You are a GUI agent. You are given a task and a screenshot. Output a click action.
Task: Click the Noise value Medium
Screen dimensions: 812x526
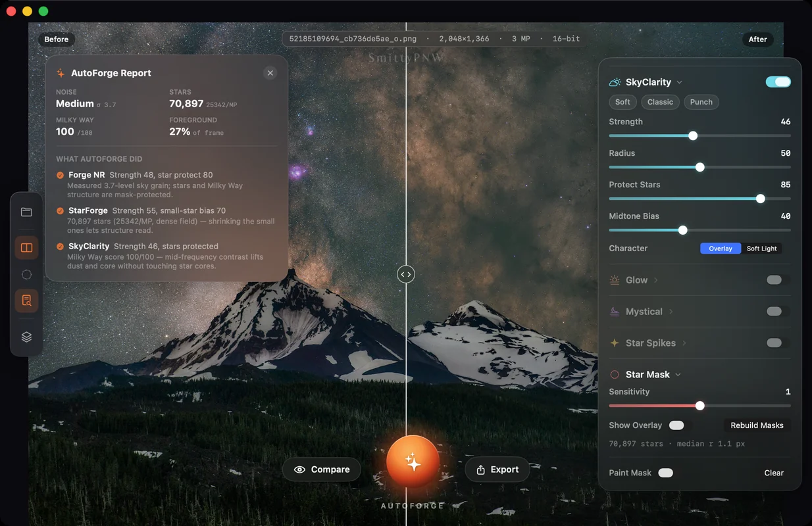tap(75, 104)
